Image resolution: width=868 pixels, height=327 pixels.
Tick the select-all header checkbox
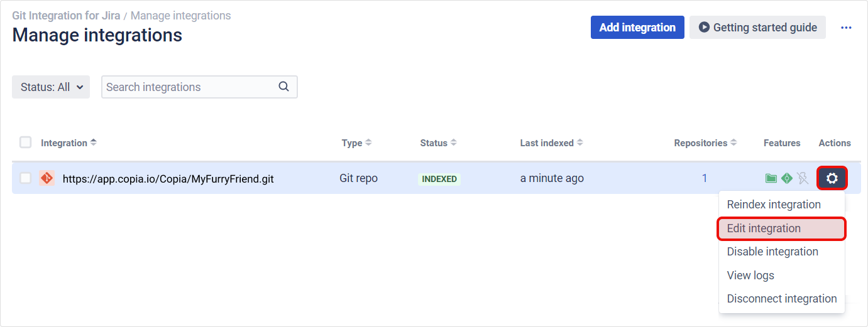coord(25,142)
